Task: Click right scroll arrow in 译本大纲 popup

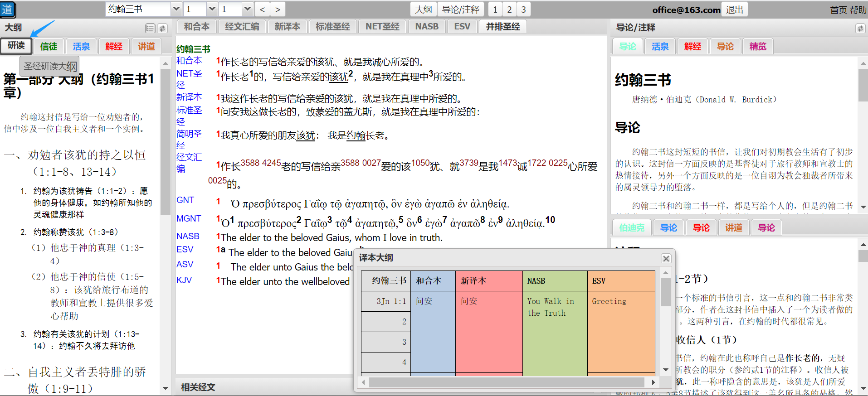Action: point(653,382)
